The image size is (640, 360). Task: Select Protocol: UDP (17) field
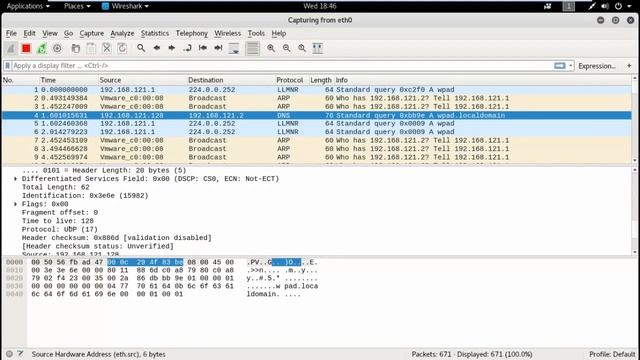coord(60,229)
